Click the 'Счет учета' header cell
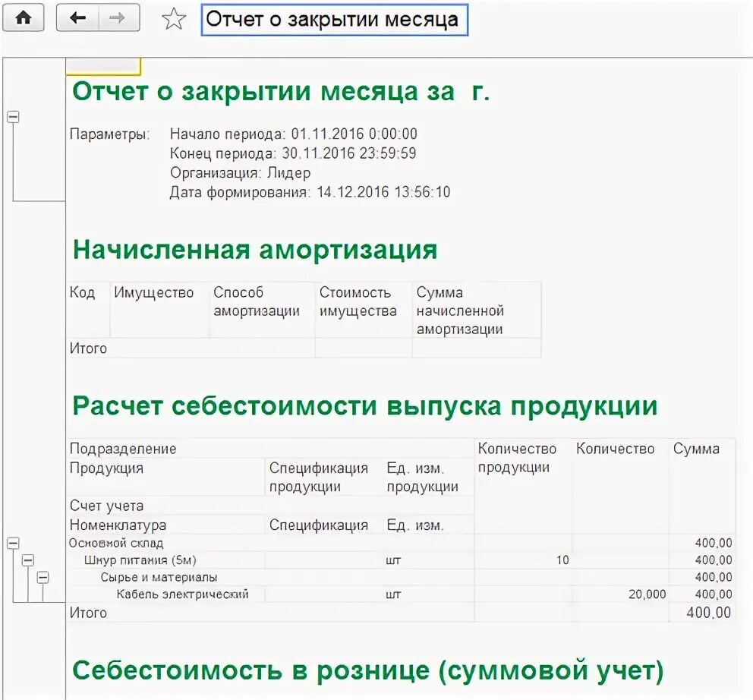 coord(270,506)
